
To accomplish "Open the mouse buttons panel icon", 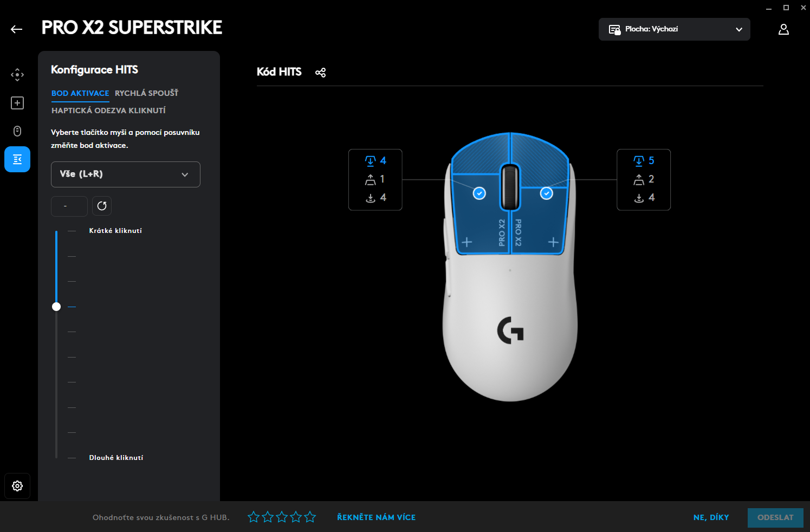I will (17, 131).
